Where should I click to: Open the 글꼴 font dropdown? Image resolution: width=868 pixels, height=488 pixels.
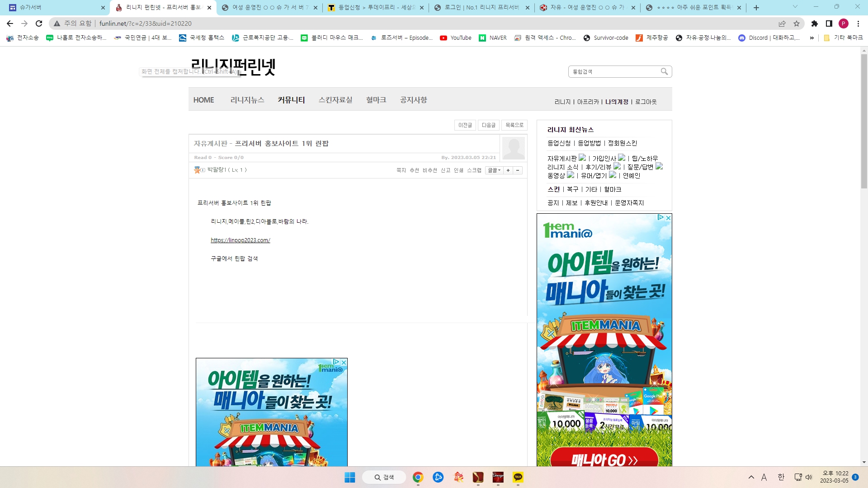click(x=494, y=170)
